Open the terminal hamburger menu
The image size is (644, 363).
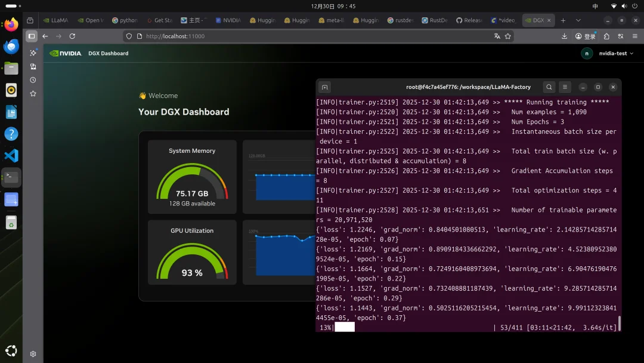566,87
